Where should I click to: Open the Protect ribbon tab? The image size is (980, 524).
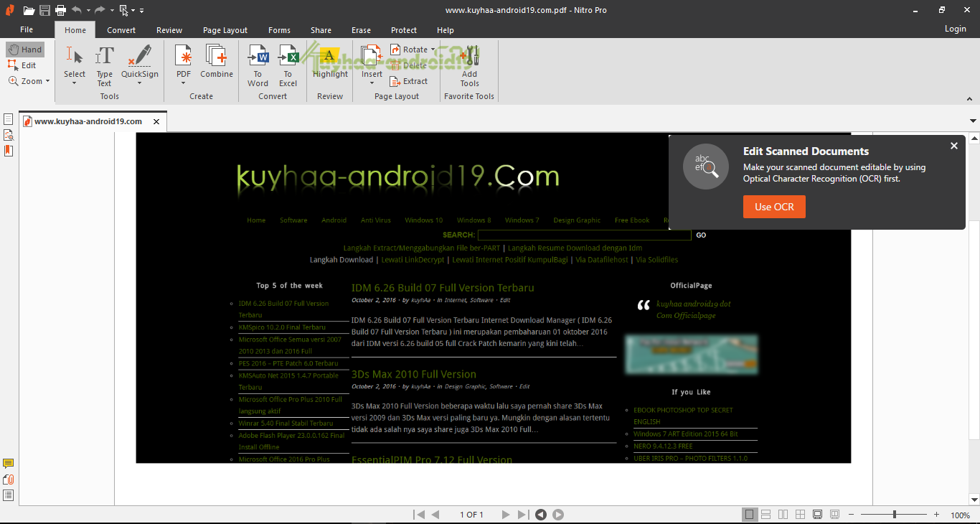pyautogui.click(x=404, y=30)
